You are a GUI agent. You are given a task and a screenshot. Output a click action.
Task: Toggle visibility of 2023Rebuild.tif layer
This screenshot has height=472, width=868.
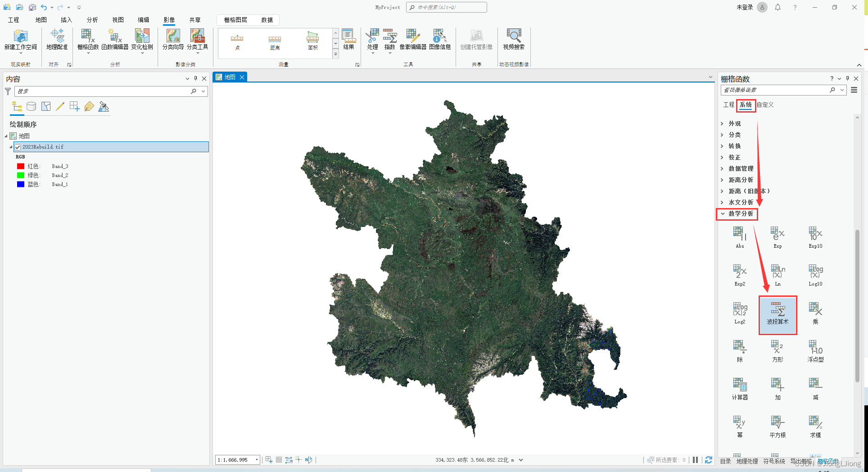tap(18, 147)
